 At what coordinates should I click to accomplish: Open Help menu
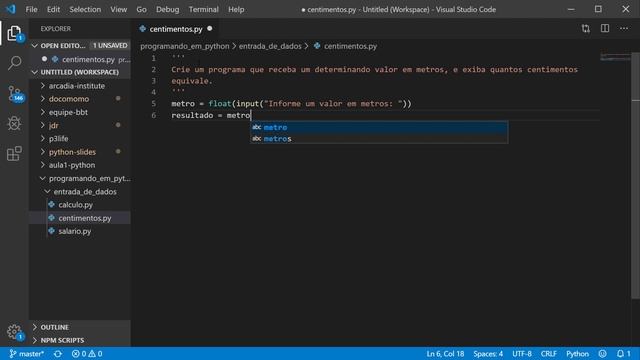pyautogui.click(x=236, y=9)
